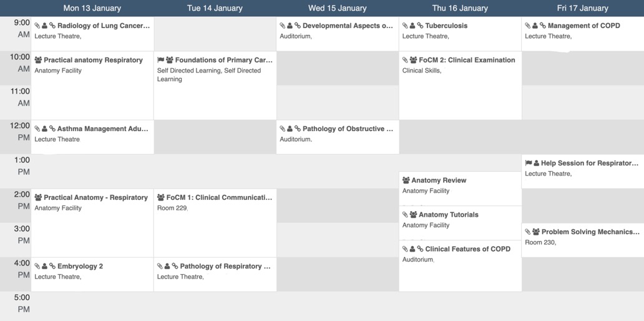Viewport: 644px width, 321px height.
Task: Select the Wed 15 January column header
Action: (338, 8)
